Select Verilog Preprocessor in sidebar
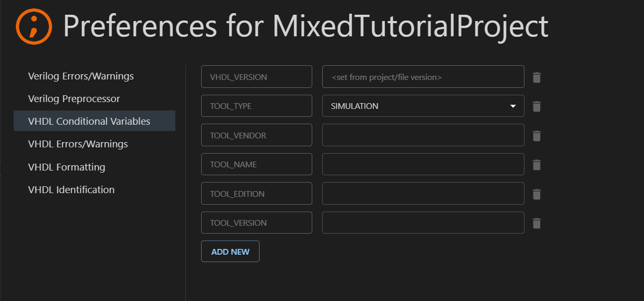This screenshot has width=644, height=301. tap(74, 99)
